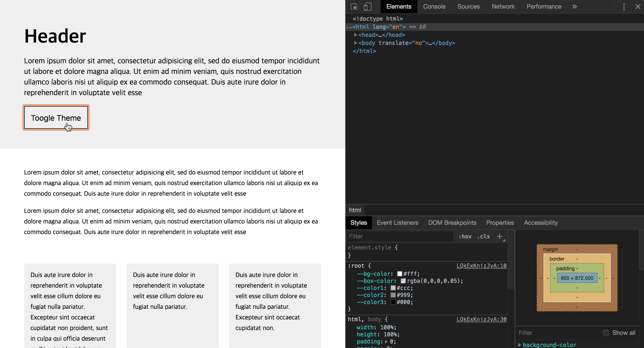Click the new style rule plus icon
This screenshot has height=348, width=644.
pos(499,236)
